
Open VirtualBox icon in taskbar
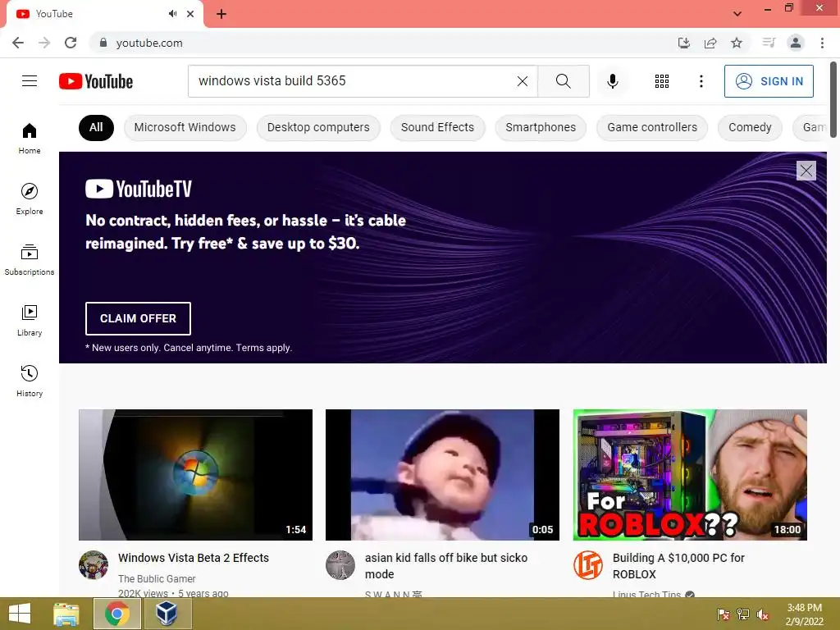167,614
